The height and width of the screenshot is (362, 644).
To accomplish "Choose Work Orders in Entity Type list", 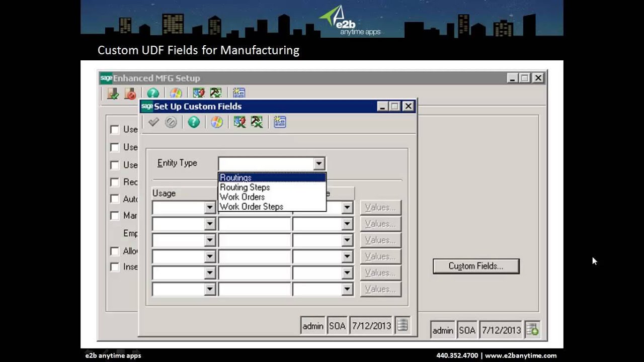I will 272,197.
